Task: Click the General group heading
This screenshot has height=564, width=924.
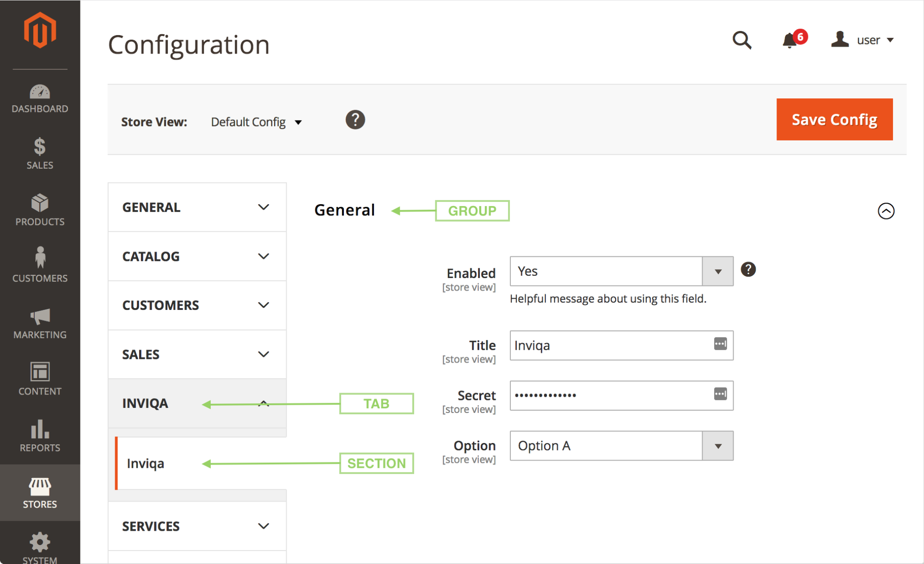Action: coord(344,210)
